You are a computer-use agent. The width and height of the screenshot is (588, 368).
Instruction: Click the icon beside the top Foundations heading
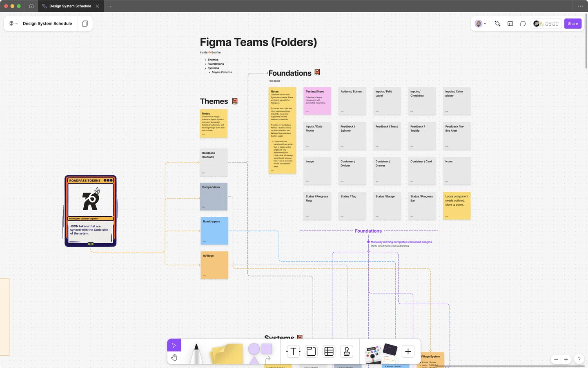point(317,72)
